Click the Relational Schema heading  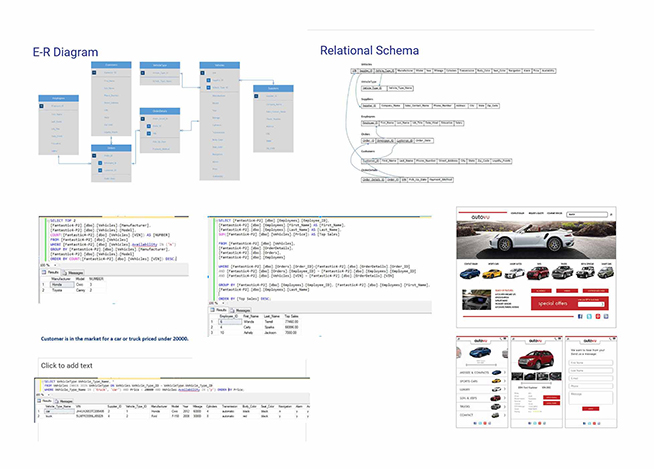pos(369,51)
